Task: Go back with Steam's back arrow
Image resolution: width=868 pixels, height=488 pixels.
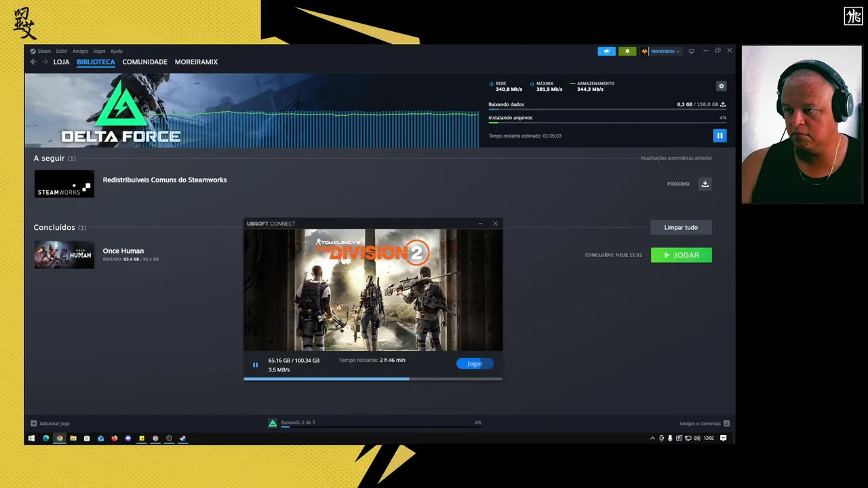Action: [x=33, y=62]
